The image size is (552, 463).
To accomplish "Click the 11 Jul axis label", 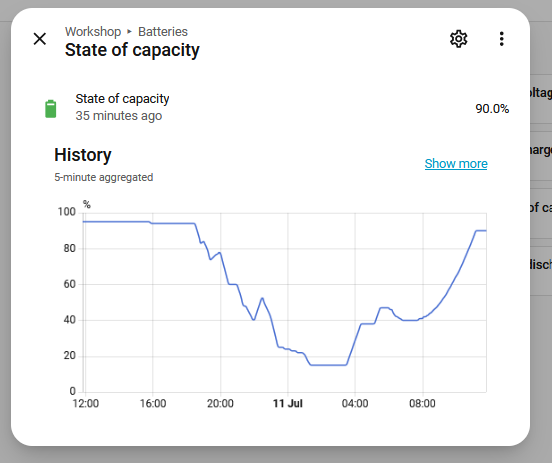I will pyautogui.click(x=288, y=403).
